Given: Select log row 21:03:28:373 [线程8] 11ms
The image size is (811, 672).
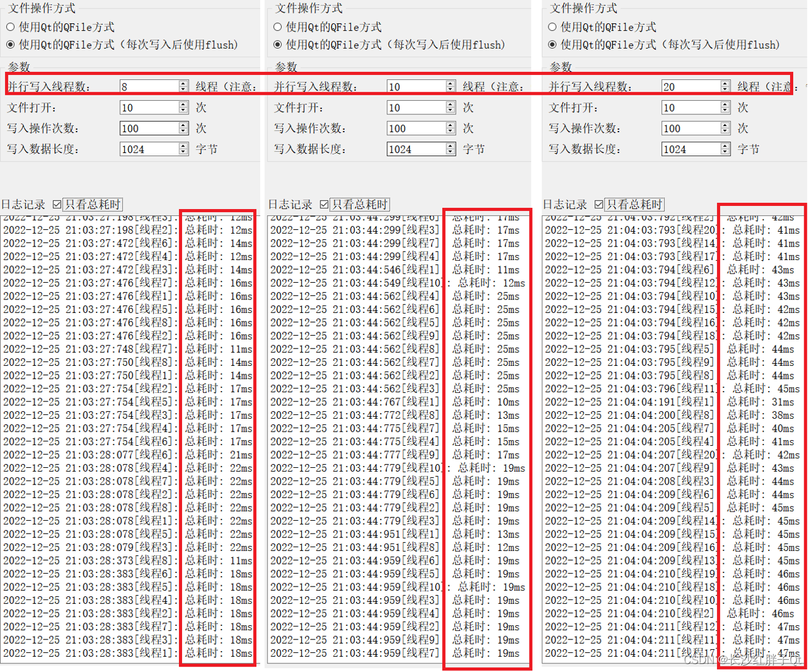Looking at the screenshot, I should click(128, 561).
